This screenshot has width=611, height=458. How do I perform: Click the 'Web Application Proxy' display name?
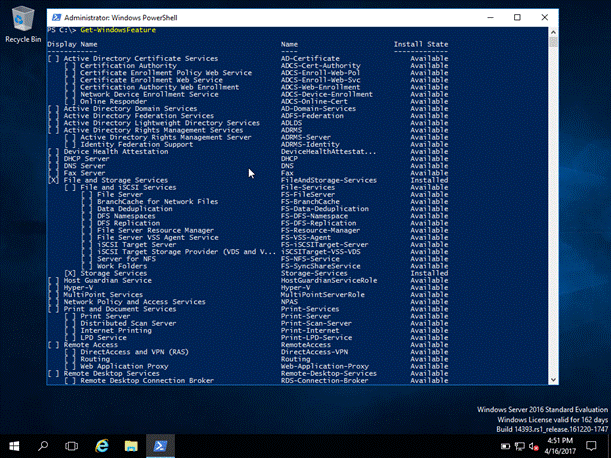(x=124, y=366)
